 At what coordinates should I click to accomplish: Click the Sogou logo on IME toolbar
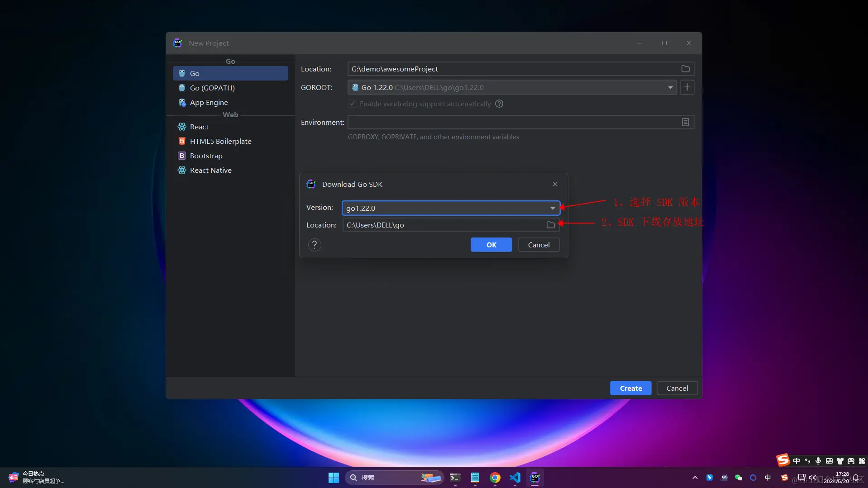pyautogui.click(x=783, y=460)
